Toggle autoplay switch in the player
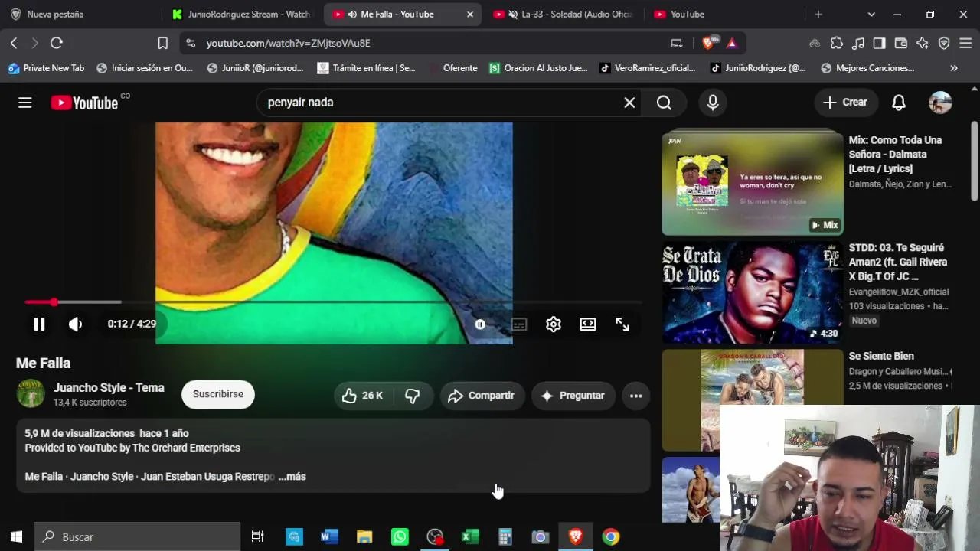The image size is (980, 551). coord(480,324)
